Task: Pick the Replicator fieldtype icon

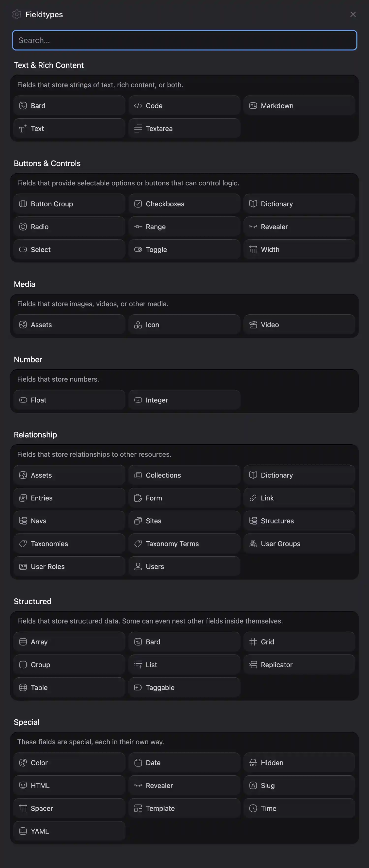Action: pos(253,665)
